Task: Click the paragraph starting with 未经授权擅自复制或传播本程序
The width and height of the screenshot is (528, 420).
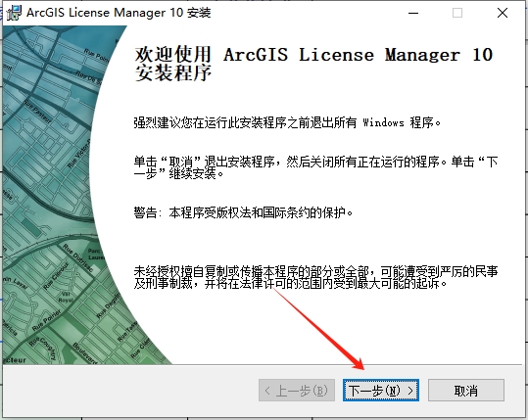Action: coord(315,277)
